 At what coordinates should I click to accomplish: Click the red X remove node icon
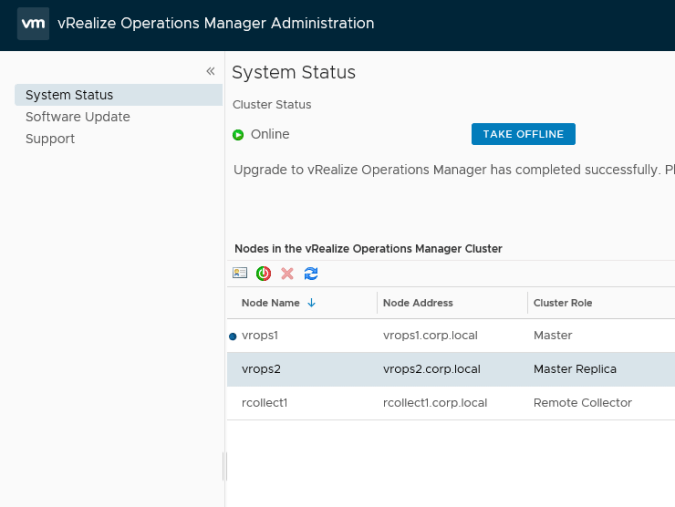pyautogui.click(x=288, y=273)
